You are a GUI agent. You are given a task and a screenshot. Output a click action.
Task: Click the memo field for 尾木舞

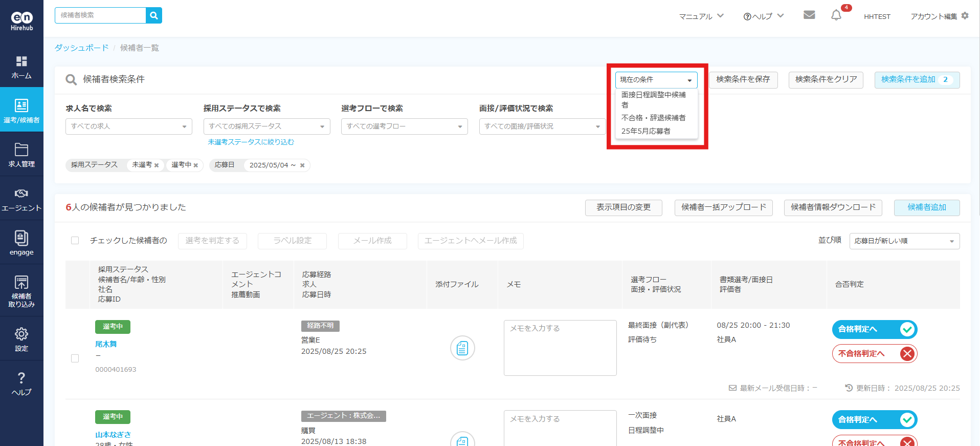[x=560, y=348]
